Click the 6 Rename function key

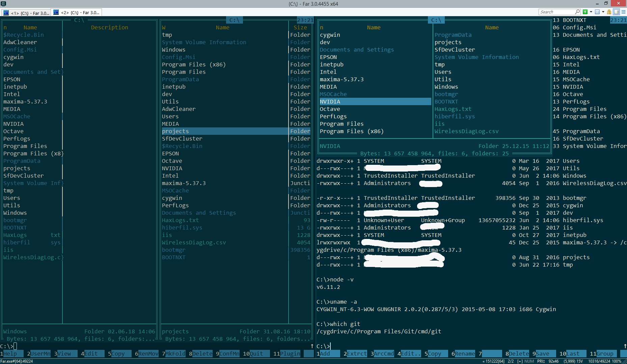tap(463, 354)
